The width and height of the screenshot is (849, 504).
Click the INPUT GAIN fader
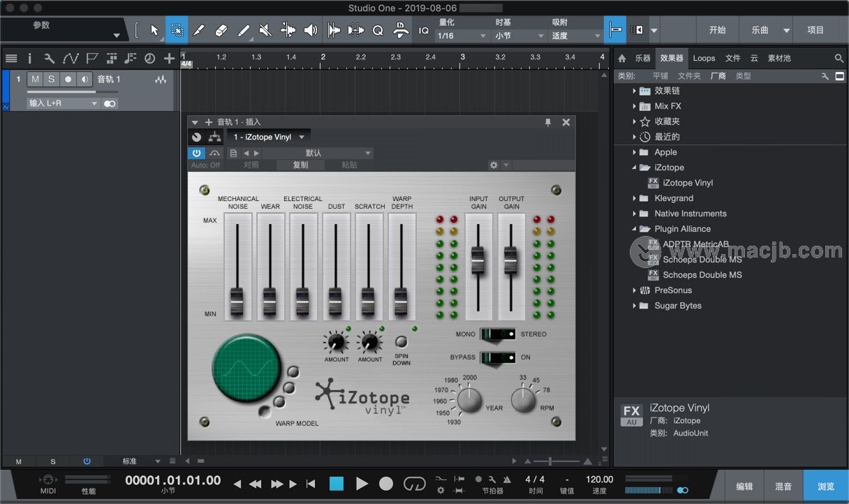point(478,260)
